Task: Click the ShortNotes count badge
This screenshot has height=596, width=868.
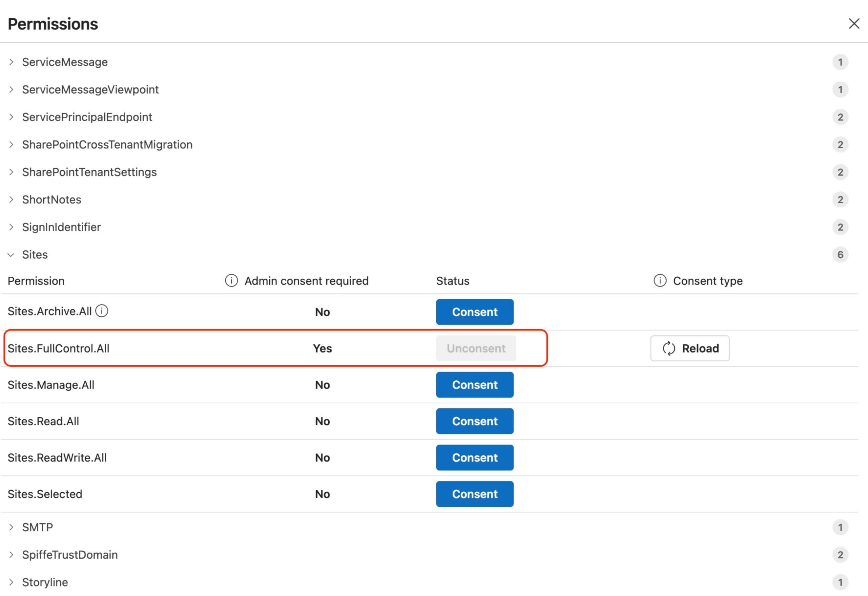Action: [x=840, y=200]
